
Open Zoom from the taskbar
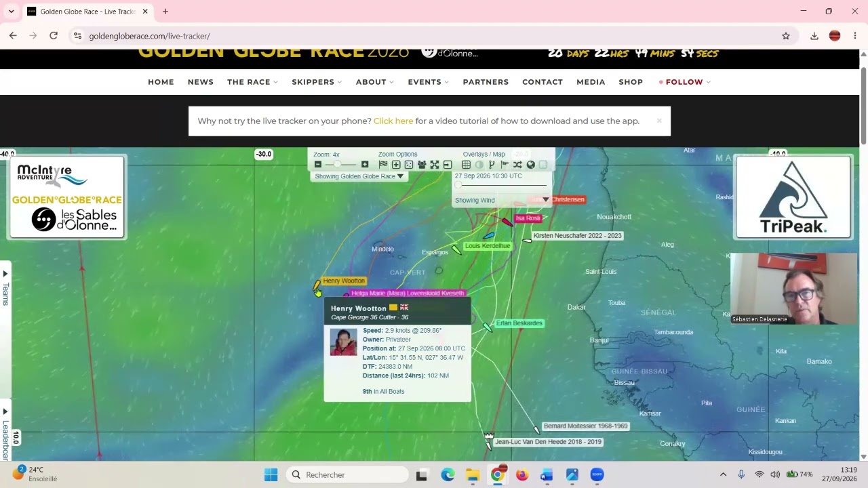coord(597,474)
